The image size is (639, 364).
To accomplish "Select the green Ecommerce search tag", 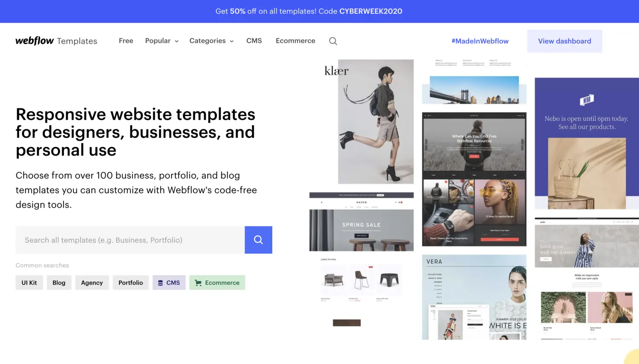I will (x=217, y=283).
